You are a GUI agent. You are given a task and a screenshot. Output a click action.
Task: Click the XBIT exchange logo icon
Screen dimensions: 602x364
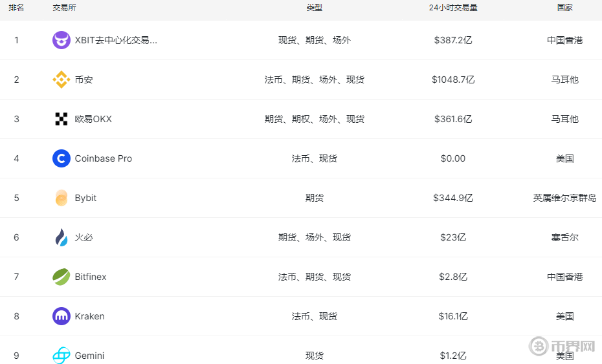point(61,40)
